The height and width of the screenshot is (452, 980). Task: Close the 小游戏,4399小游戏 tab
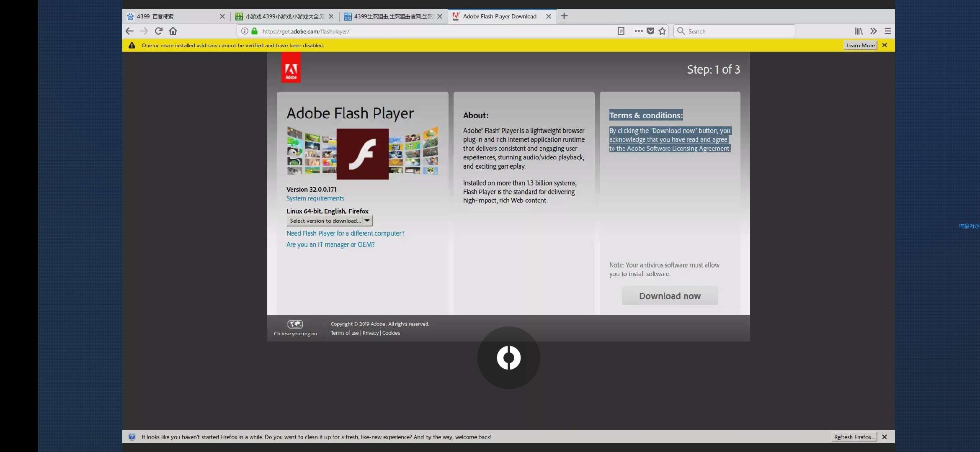click(331, 16)
